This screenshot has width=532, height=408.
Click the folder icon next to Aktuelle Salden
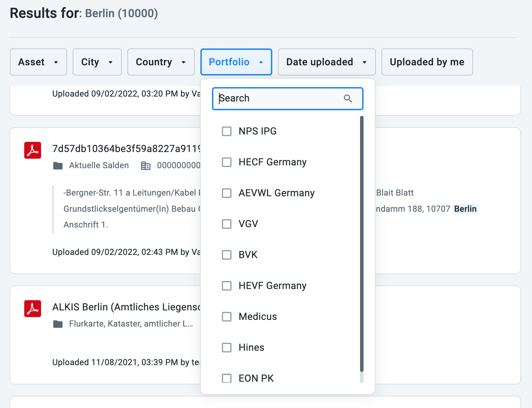pyautogui.click(x=58, y=166)
